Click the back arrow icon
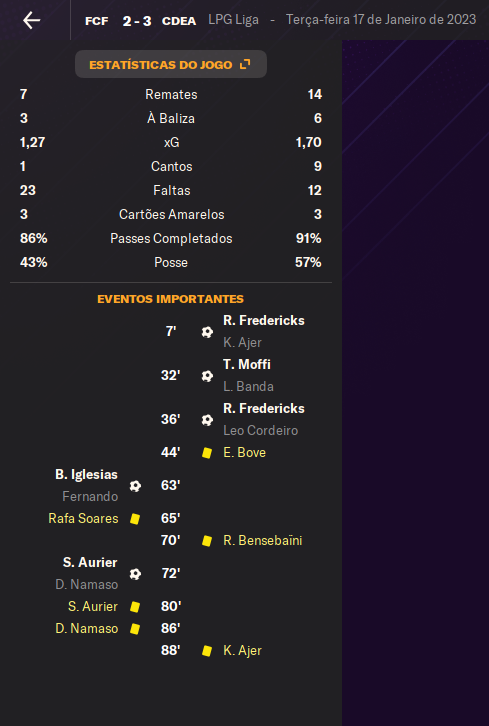 pos(31,20)
